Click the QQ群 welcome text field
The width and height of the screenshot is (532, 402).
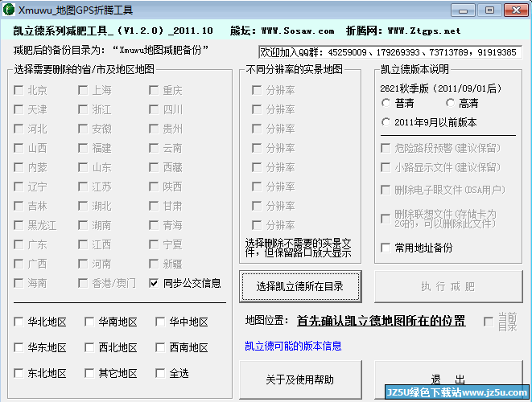pos(390,52)
